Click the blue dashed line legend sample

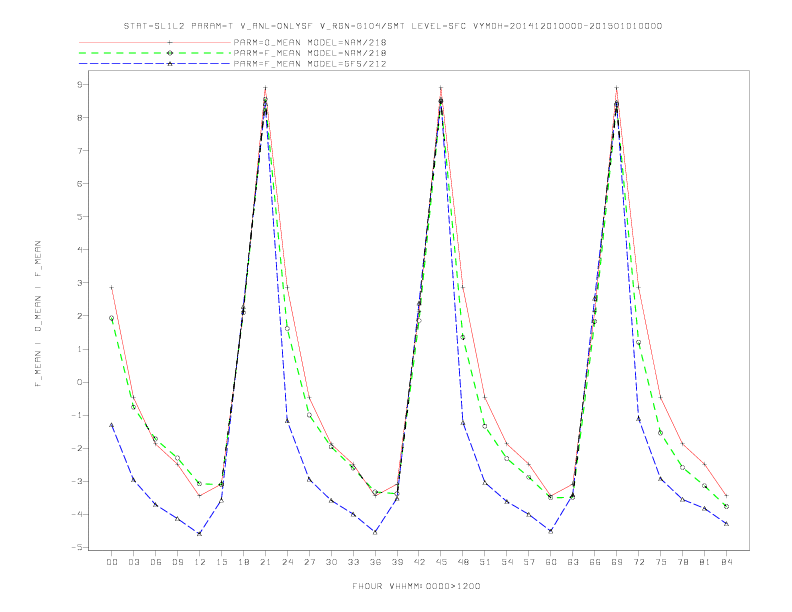tap(155, 64)
